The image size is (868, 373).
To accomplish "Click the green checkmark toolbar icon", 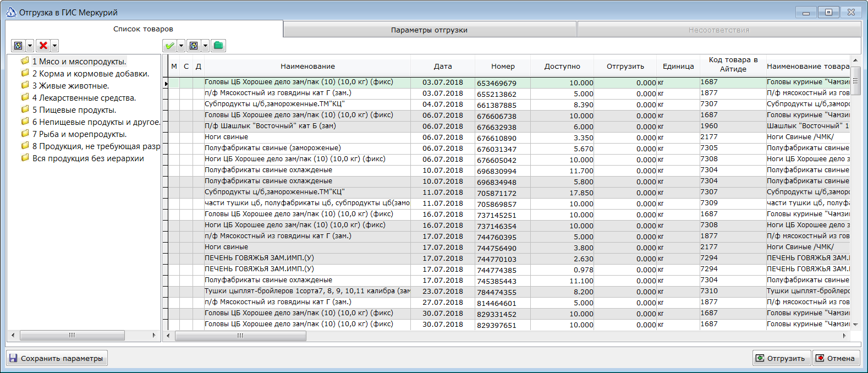I will (x=169, y=46).
